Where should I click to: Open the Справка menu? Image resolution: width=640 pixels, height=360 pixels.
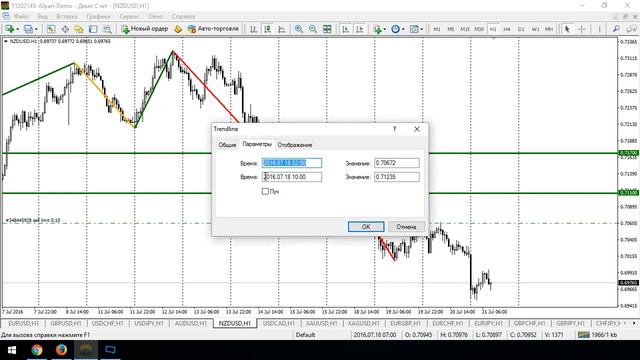point(183,16)
